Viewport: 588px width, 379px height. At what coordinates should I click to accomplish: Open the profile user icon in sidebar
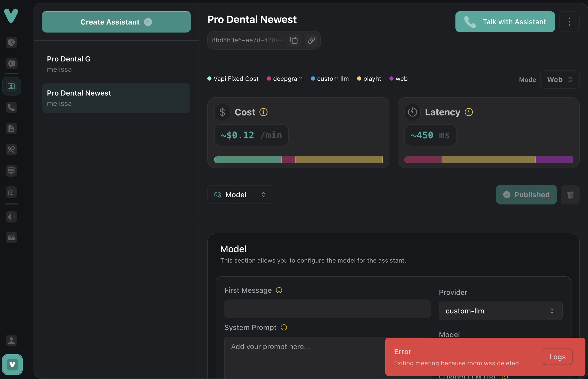click(x=11, y=341)
